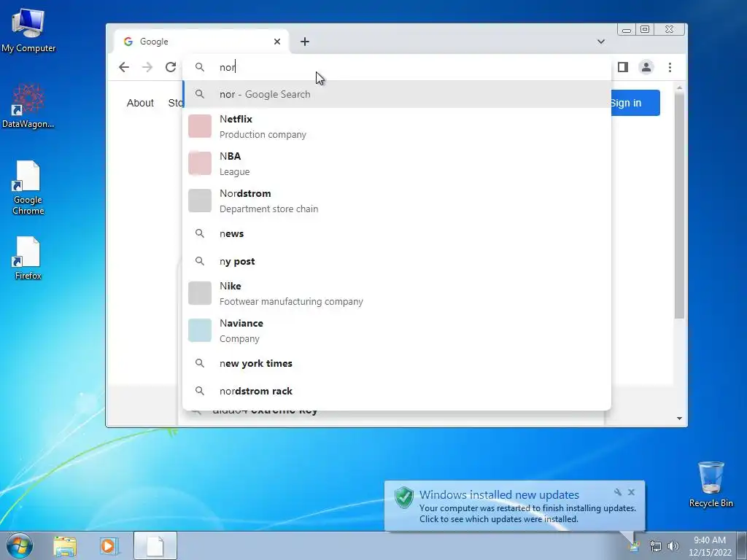Viewport: 747px width, 560px height.
Task: Open the Windows Start menu
Action: (20, 545)
